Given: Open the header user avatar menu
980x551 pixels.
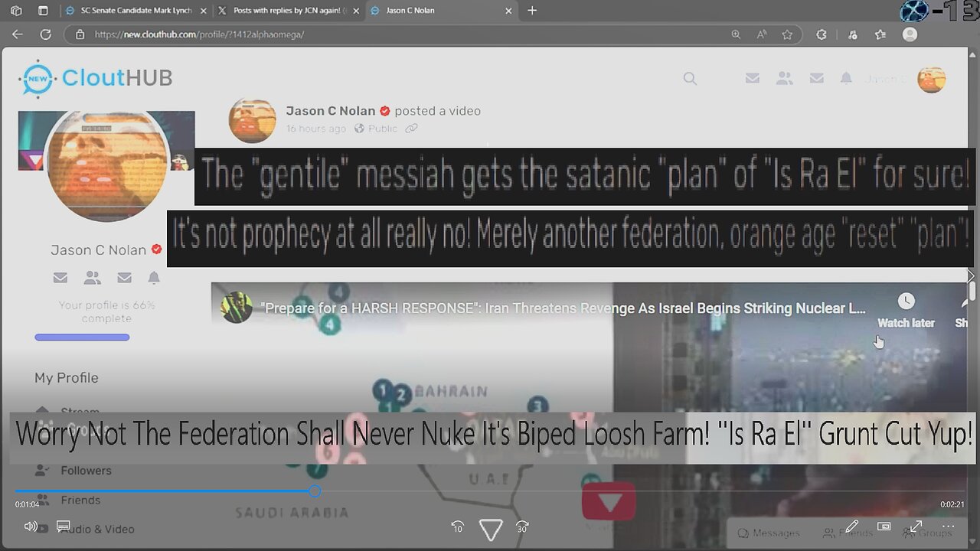Looking at the screenshot, I should [x=932, y=79].
